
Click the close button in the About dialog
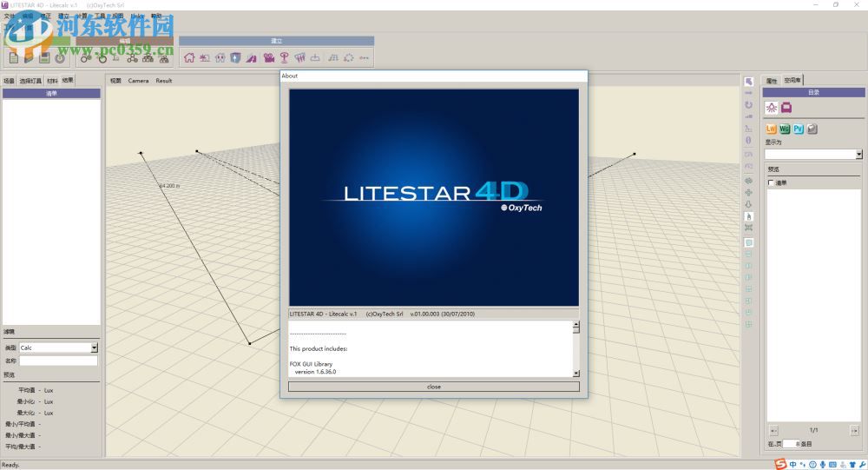(434, 387)
